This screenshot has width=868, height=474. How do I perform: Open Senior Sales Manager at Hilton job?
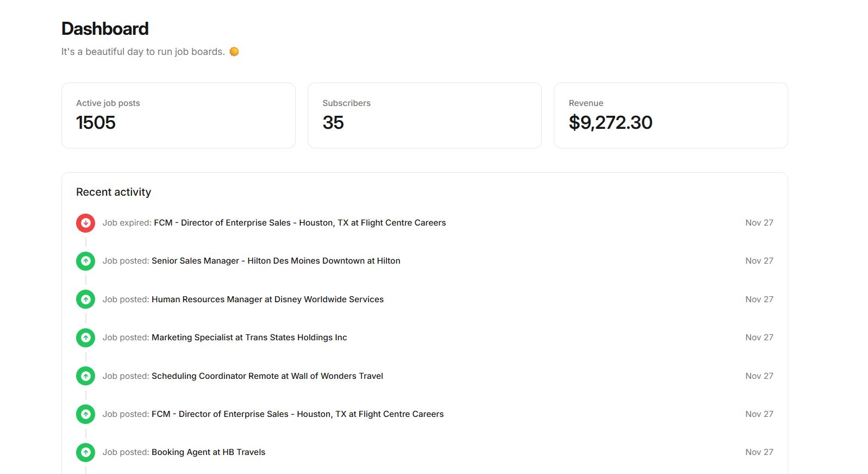276,261
